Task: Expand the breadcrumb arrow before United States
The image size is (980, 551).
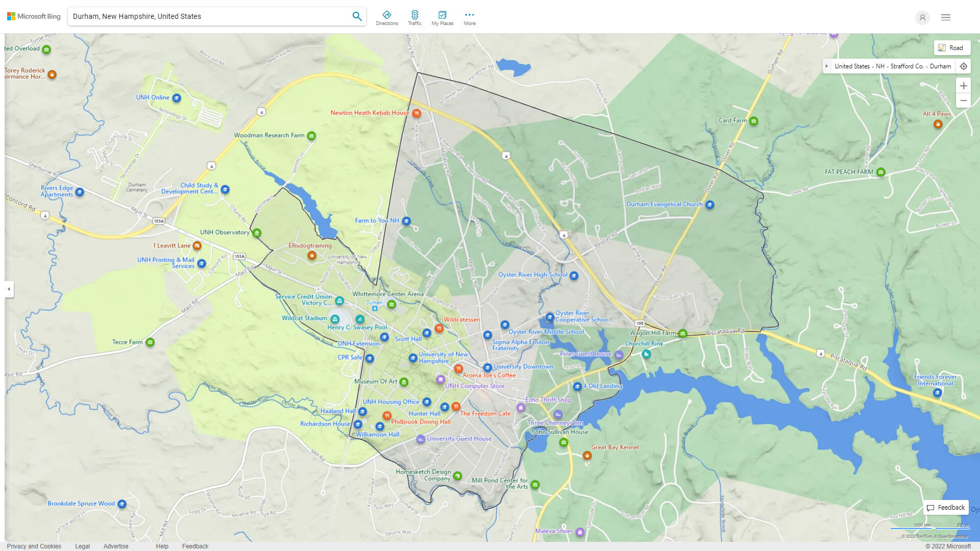Action: click(x=827, y=66)
